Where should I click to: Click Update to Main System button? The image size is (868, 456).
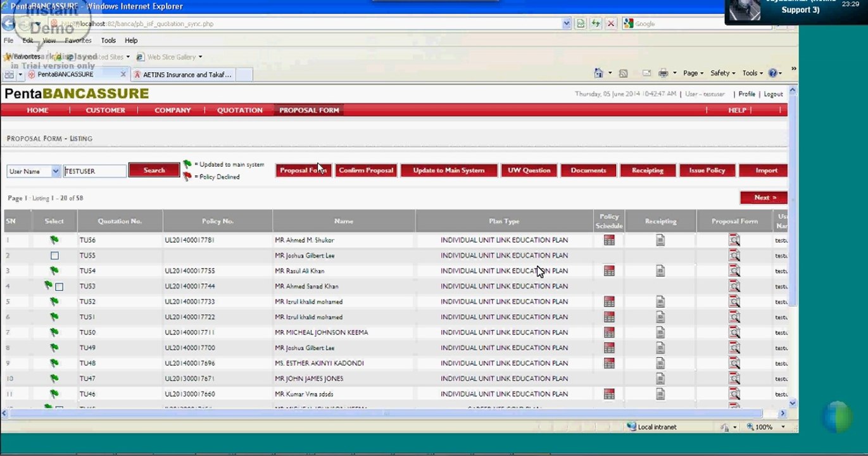pos(449,170)
